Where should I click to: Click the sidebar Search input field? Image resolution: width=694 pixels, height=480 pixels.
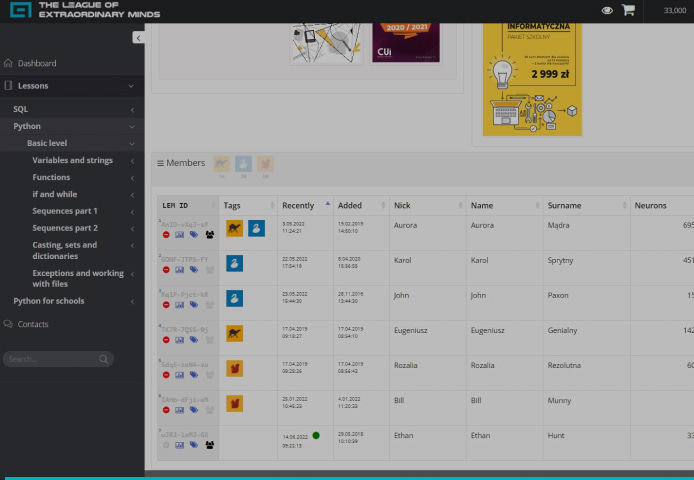coord(50,359)
